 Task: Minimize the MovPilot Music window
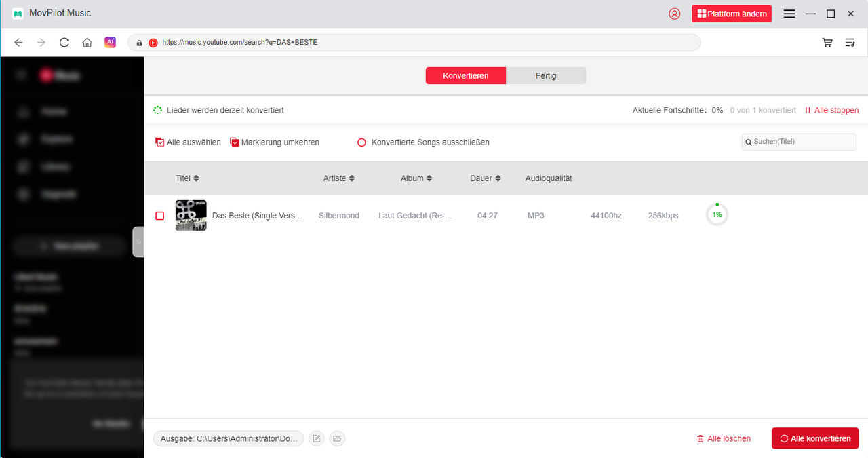[x=810, y=14]
